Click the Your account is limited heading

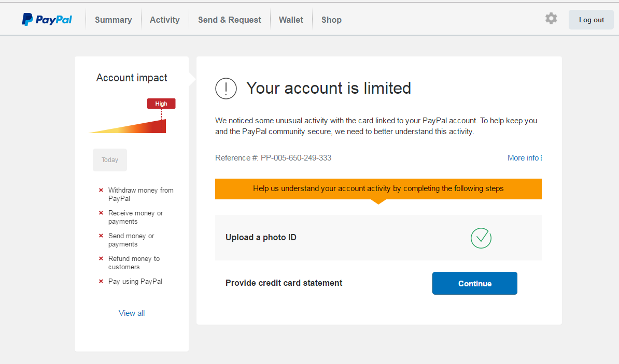(x=329, y=88)
